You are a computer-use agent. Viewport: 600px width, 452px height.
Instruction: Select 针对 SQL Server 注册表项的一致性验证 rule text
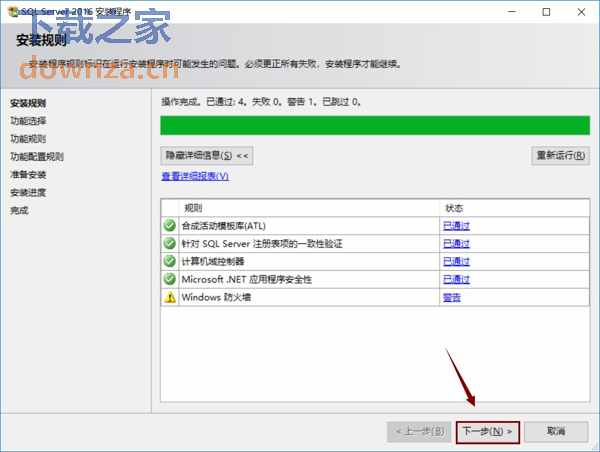(262, 244)
